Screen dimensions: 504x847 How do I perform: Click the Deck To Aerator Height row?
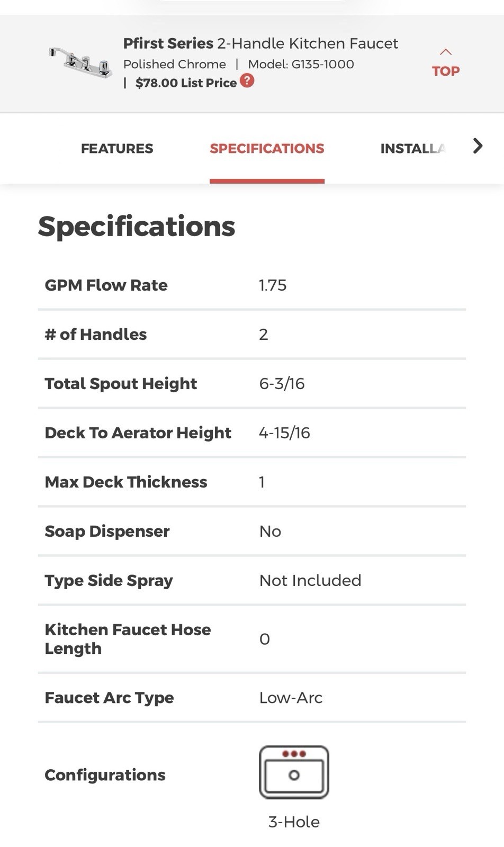click(x=252, y=433)
